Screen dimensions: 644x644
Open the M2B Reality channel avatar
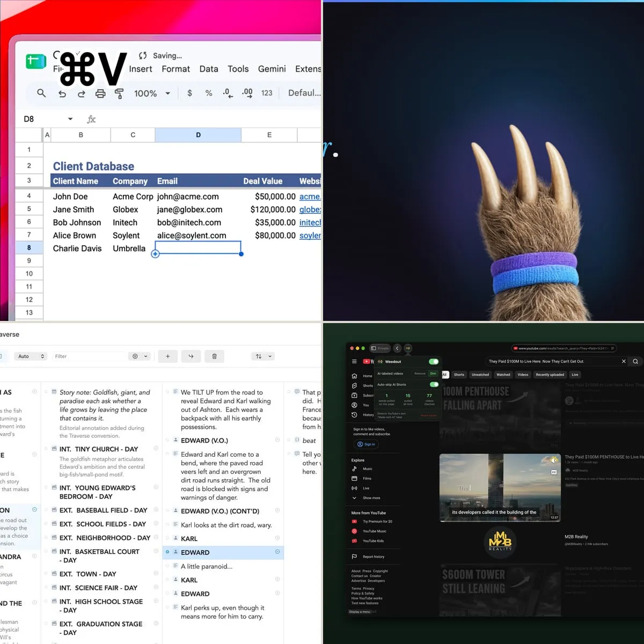(500, 541)
